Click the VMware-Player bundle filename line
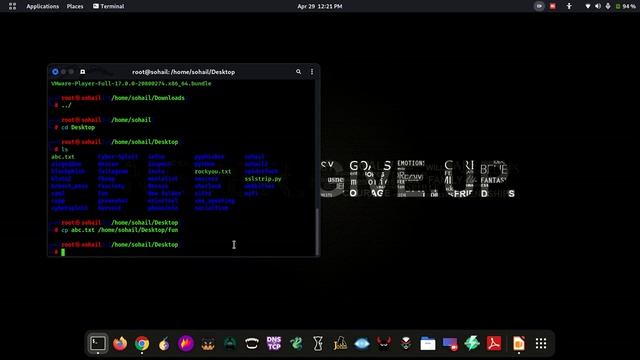 (x=131, y=83)
